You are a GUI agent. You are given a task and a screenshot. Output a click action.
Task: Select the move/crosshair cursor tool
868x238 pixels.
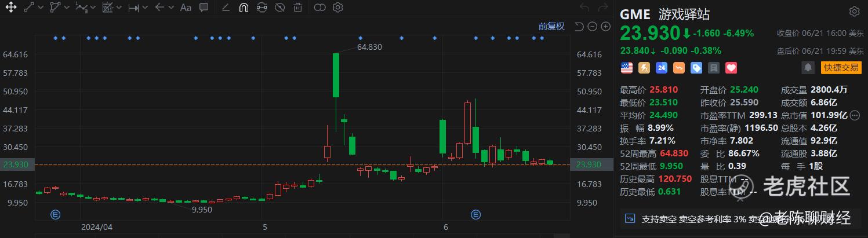(x=10, y=8)
